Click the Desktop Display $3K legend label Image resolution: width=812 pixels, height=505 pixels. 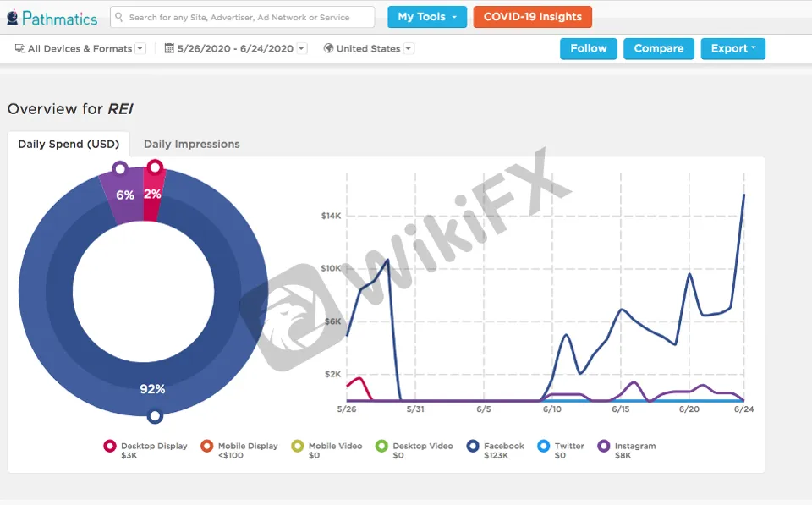154,451
